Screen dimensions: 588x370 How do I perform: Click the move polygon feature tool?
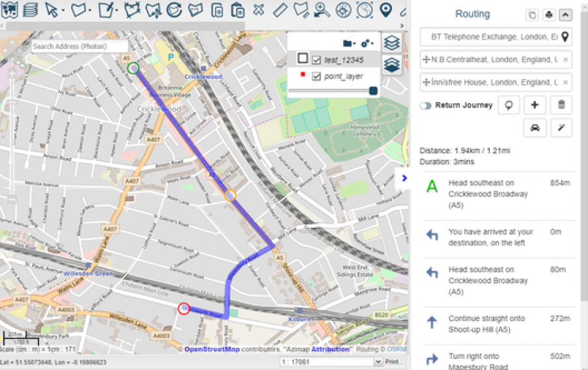click(154, 10)
